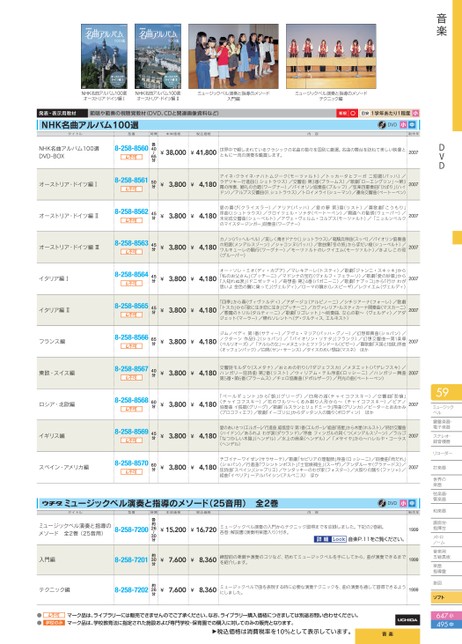The image size is (462, 644).
Task: Click the DVD disc icon in ミュージックベル header
Action: [382, 503]
